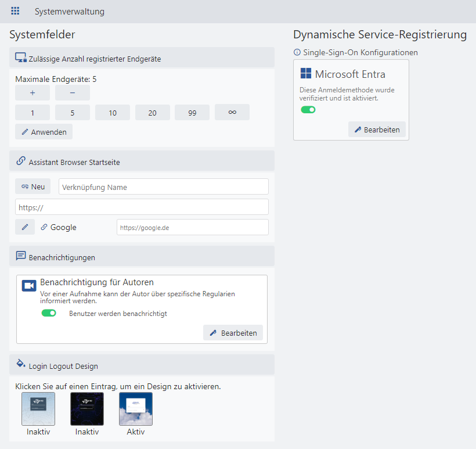Click the chain link icon next to Google

44,227
